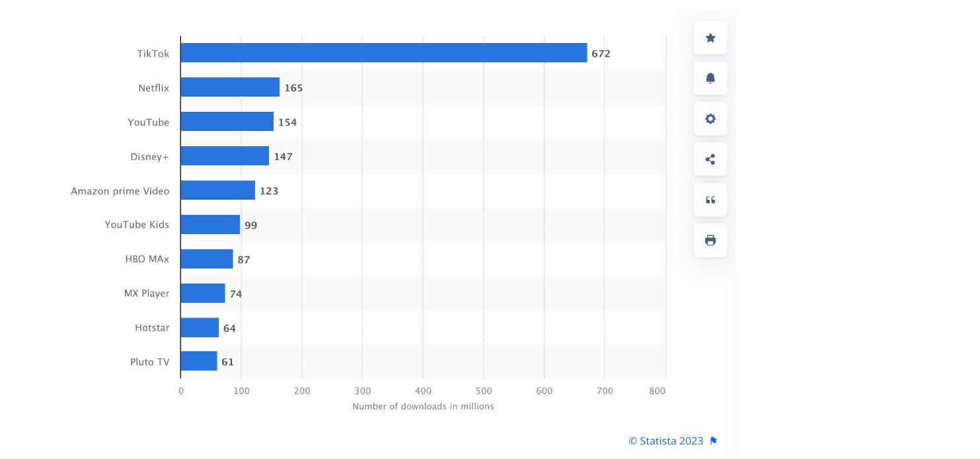Select the Disney+ bar
Viewport: 980px width, 459px height.
click(x=225, y=156)
